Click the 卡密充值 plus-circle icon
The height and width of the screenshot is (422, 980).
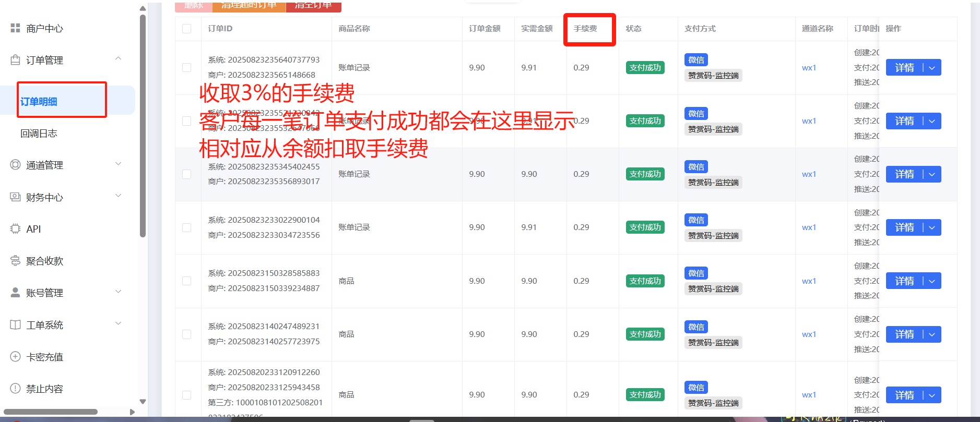click(x=15, y=357)
